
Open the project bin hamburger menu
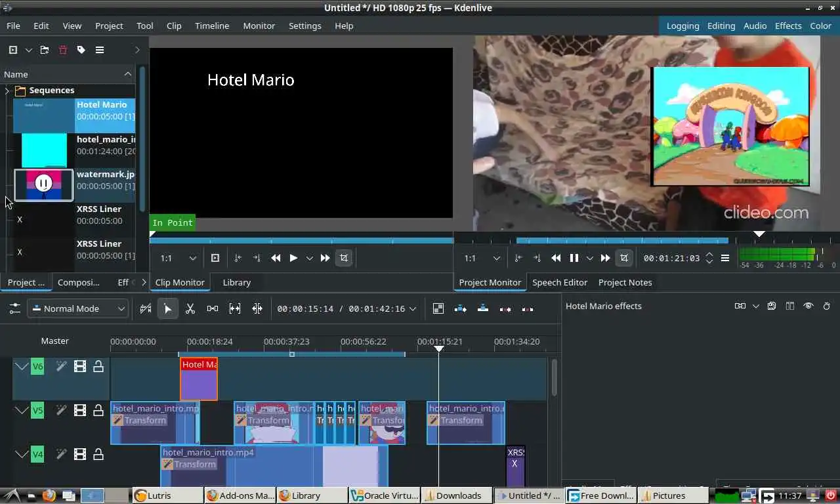100,50
